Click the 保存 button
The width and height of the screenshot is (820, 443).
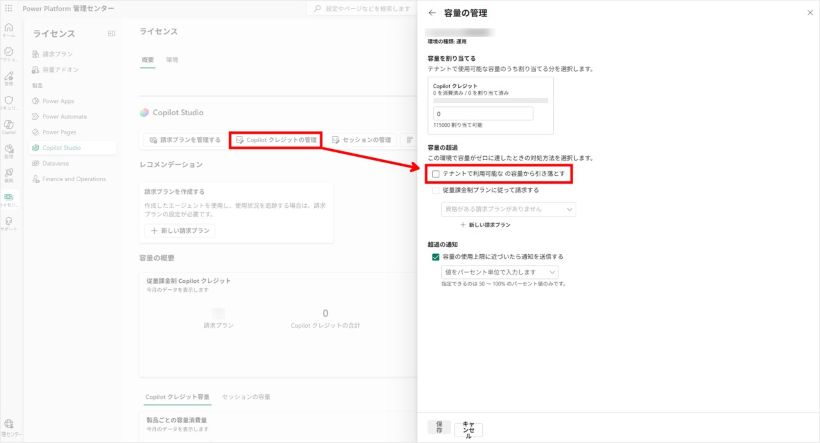click(439, 427)
